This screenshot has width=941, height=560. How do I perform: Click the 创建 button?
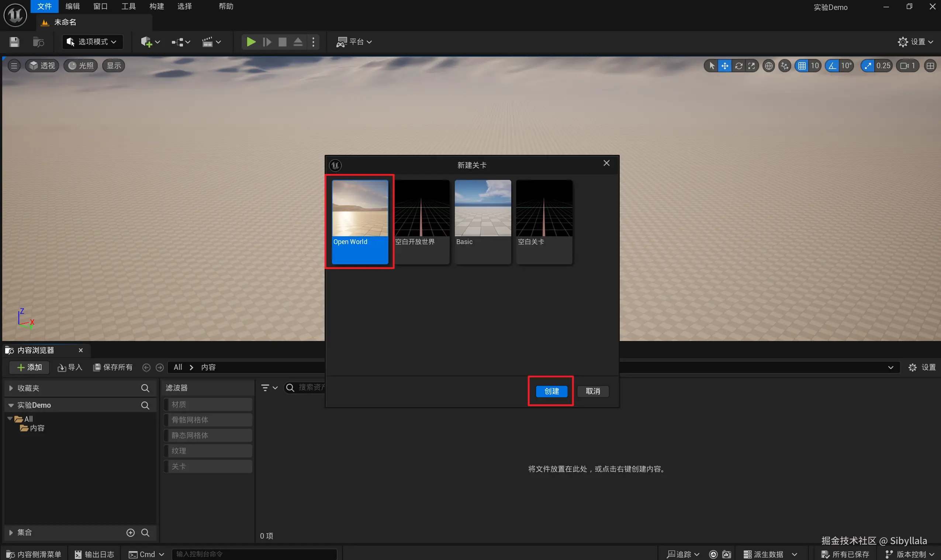point(551,391)
